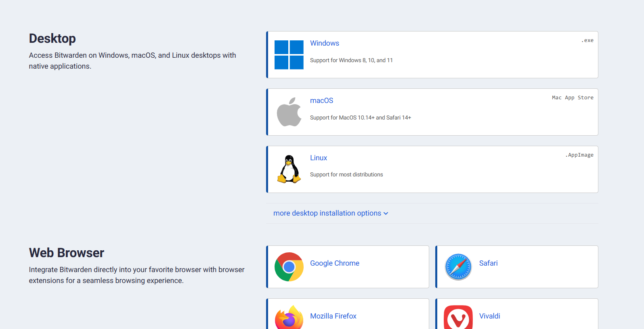Click the Mac App Store label
This screenshot has height=329, width=644.
pos(573,98)
